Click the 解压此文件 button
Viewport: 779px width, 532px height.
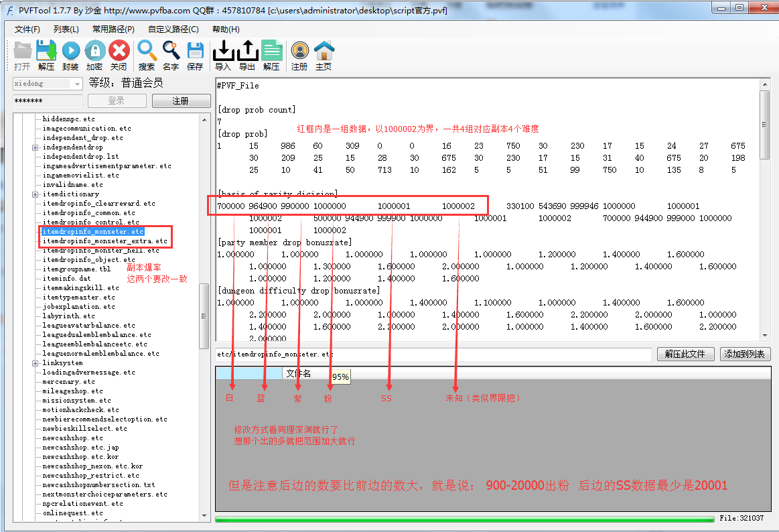pyautogui.click(x=685, y=354)
